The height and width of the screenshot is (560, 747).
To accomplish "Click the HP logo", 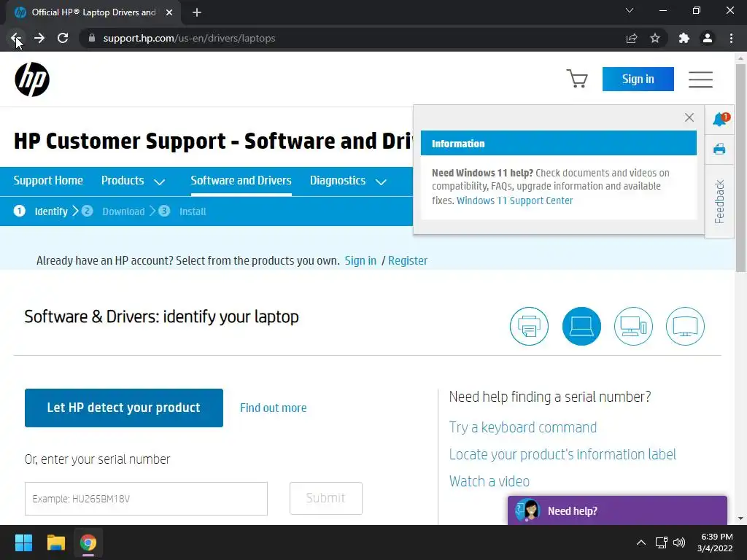I will 32,79.
